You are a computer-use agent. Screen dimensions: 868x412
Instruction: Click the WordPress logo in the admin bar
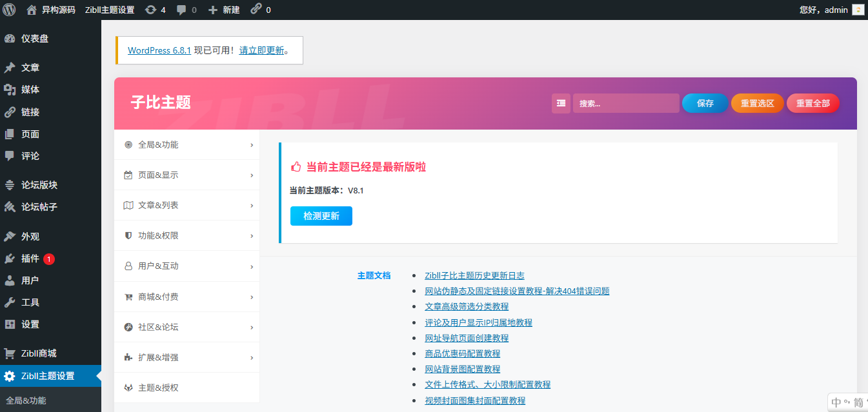pos(9,10)
